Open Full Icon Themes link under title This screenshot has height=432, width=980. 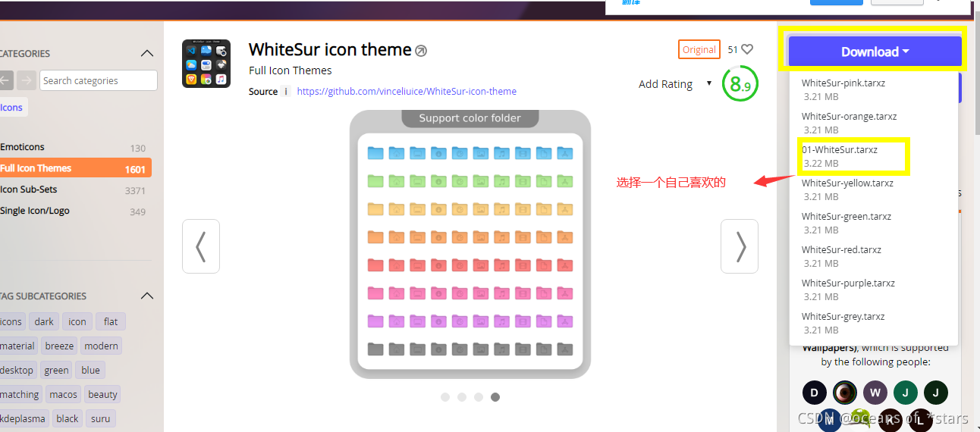click(x=291, y=70)
